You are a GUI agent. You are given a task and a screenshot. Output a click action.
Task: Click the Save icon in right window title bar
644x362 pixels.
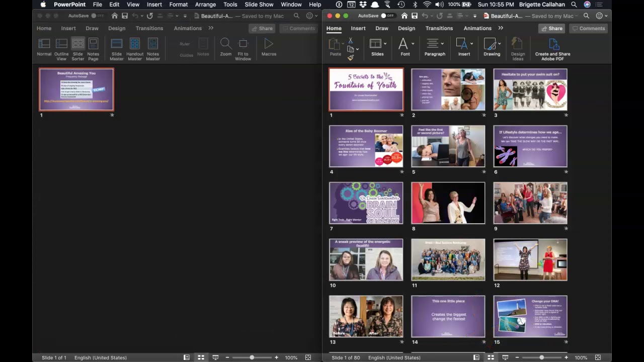414,16
